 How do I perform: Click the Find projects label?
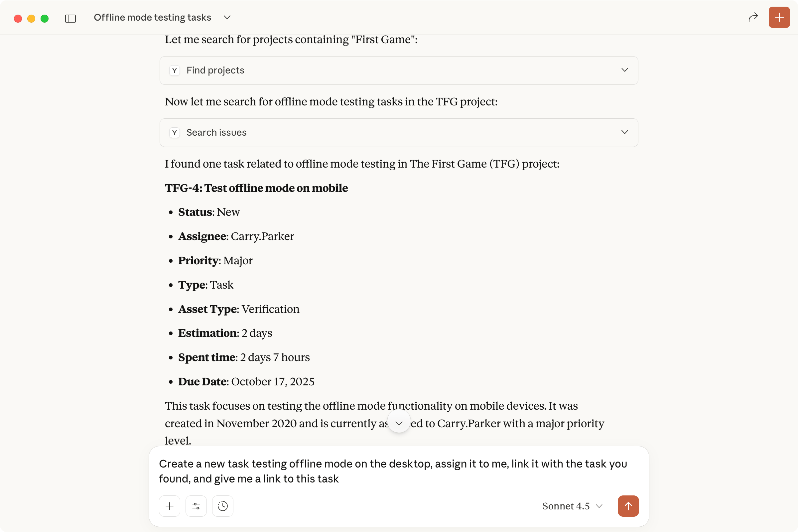pyautogui.click(x=215, y=70)
